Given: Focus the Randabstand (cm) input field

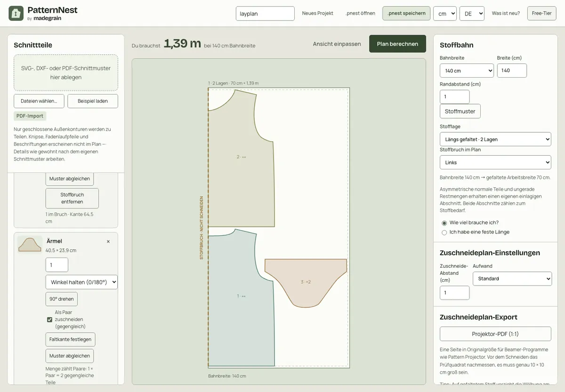Looking at the screenshot, I should (454, 97).
